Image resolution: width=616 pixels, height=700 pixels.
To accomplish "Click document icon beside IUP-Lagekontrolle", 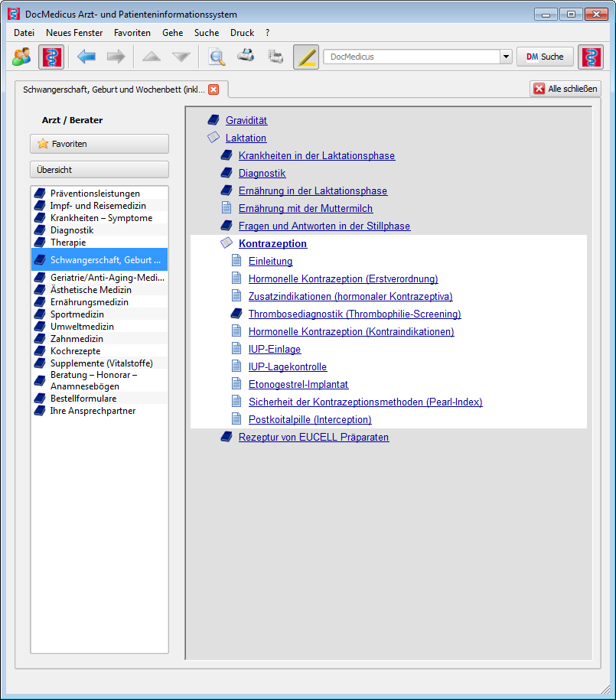I will click(236, 366).
